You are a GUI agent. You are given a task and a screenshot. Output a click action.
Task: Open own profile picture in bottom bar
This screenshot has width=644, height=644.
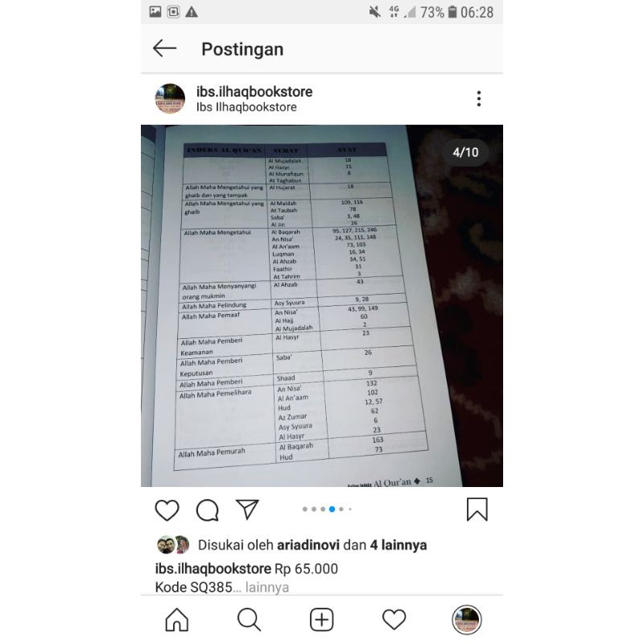(467, 619)
